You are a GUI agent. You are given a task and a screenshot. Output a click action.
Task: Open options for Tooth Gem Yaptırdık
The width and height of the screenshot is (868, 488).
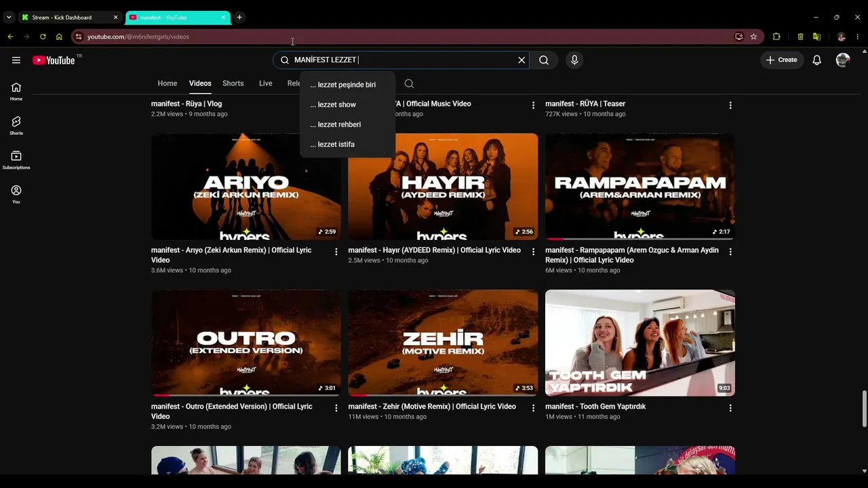click(x=730, y=408)
